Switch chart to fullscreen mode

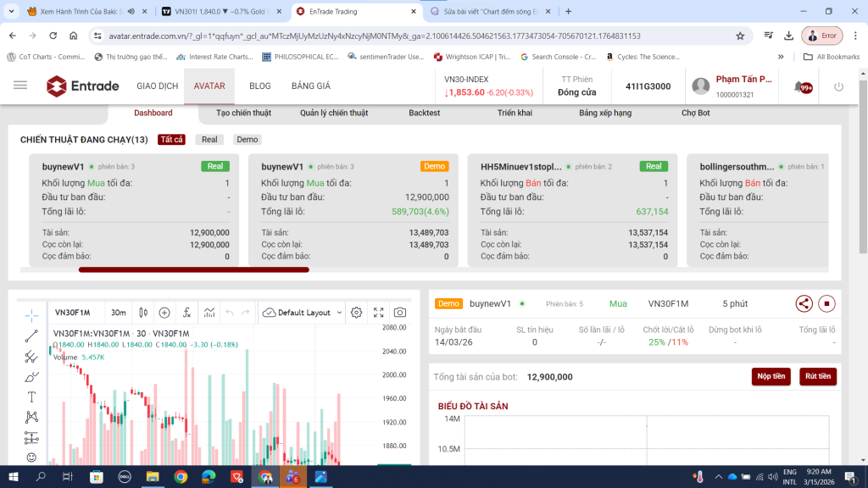[379, 313]
